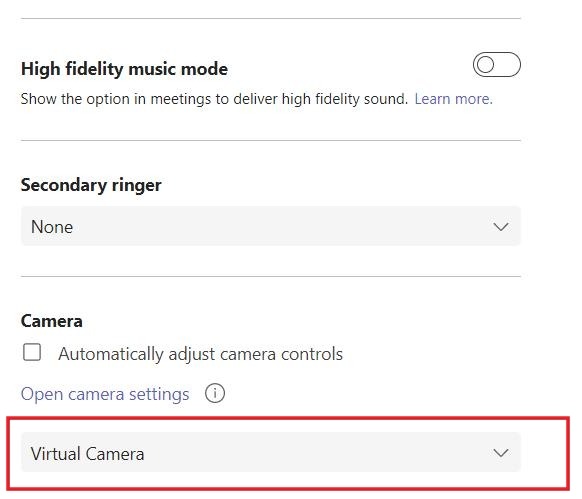Click the round knob inside the music mode switch
The image size is (582, 499).
tap(485, 65)
